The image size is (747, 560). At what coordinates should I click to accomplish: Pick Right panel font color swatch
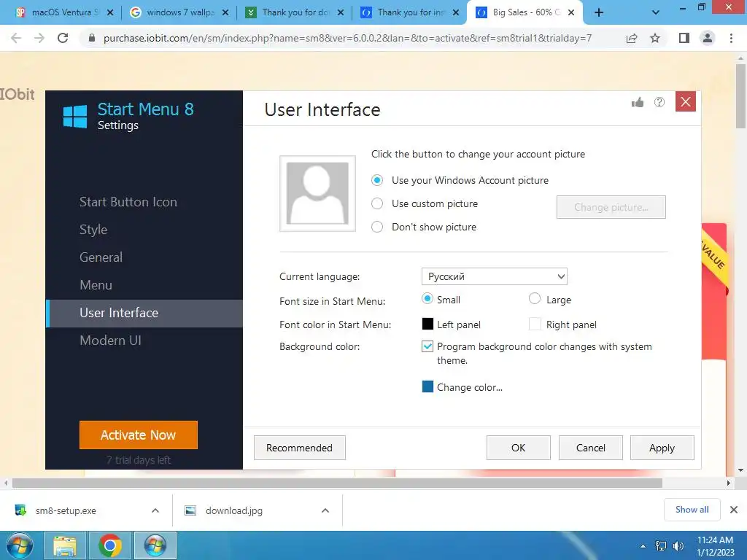pos(535,324)
